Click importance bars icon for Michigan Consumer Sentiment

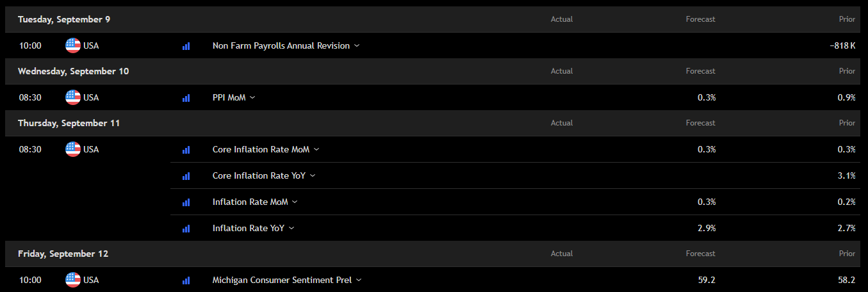click(x=186, y=280)
